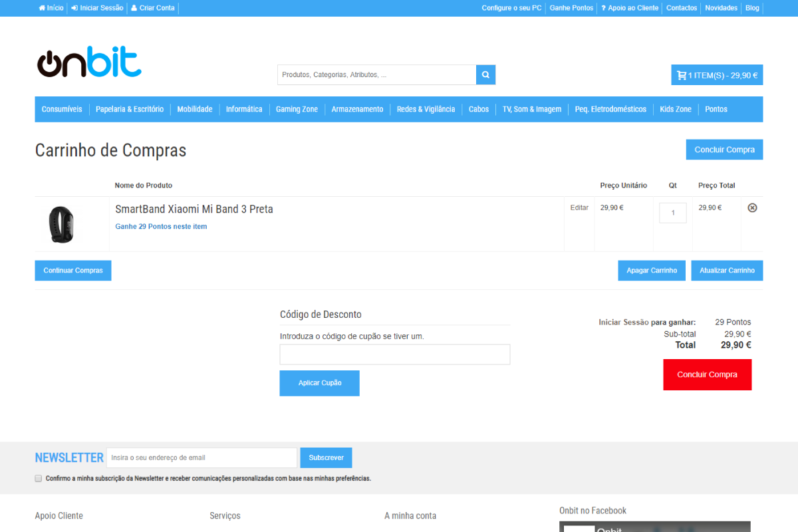This screenshot has height=532, width=798.
Task: Open Peq. Eletrodomésticos category
Action: tap(610, 109)
